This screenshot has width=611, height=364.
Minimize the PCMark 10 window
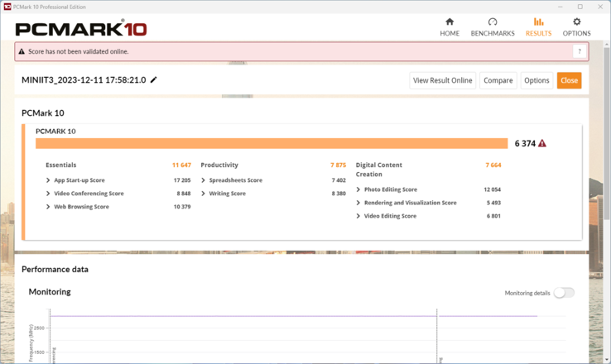pos(560,7)
